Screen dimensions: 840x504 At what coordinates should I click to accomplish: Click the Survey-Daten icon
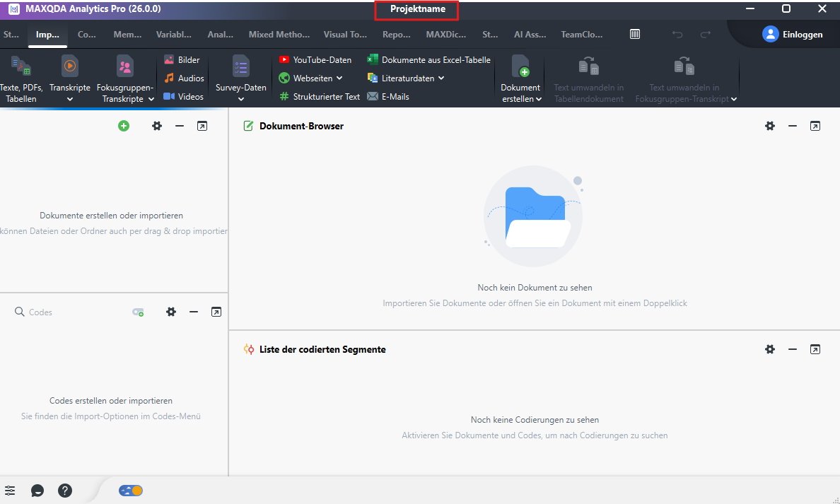(x=241, y=66)
